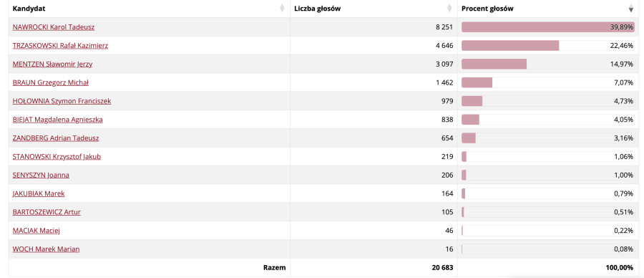The height and width of the screenshot is (278, 644).
Task: Click the Liczba głosów header label
Action: (318, 8)
